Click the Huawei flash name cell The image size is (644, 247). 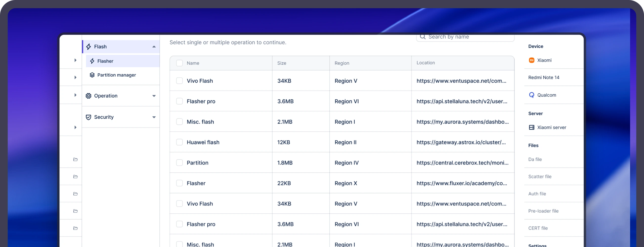point(203,142)
